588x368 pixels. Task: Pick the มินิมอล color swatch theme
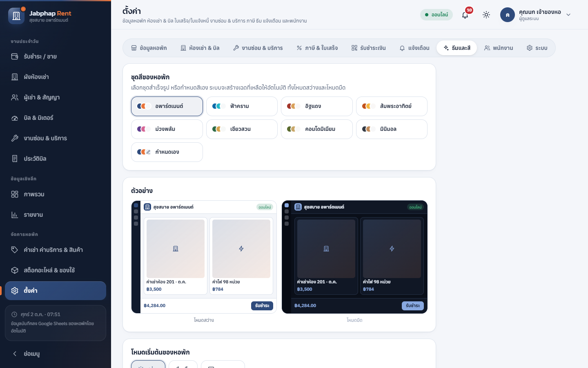[x=392, y=129]
